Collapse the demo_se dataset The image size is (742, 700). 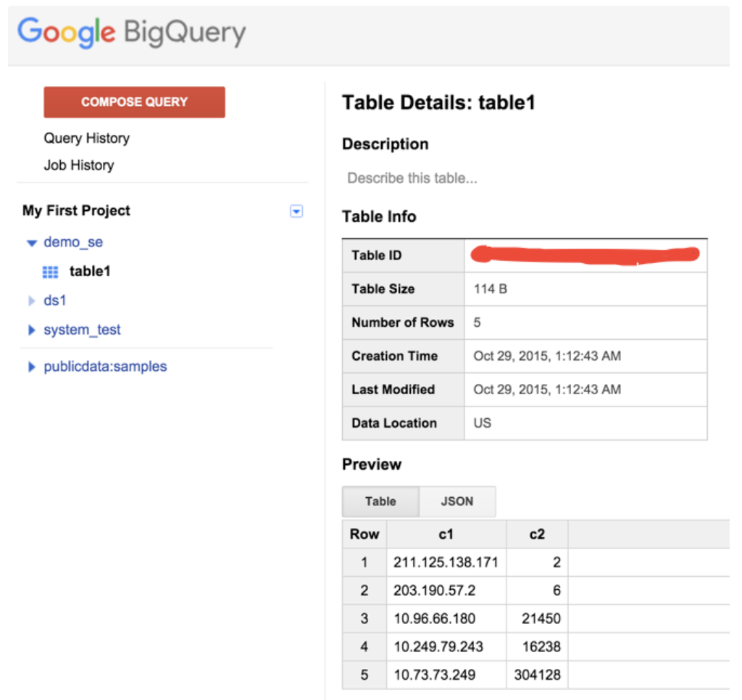coord(31,243)
